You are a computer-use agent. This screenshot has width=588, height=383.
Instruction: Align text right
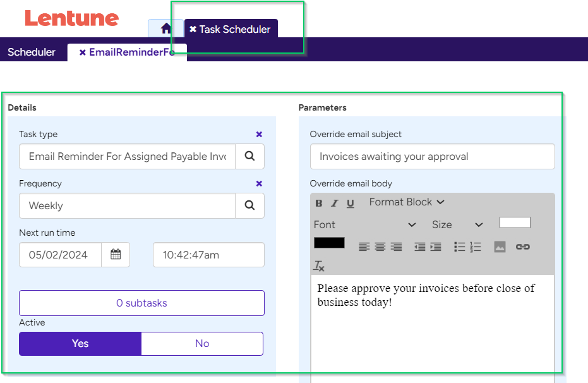click(x=396, y=247)
